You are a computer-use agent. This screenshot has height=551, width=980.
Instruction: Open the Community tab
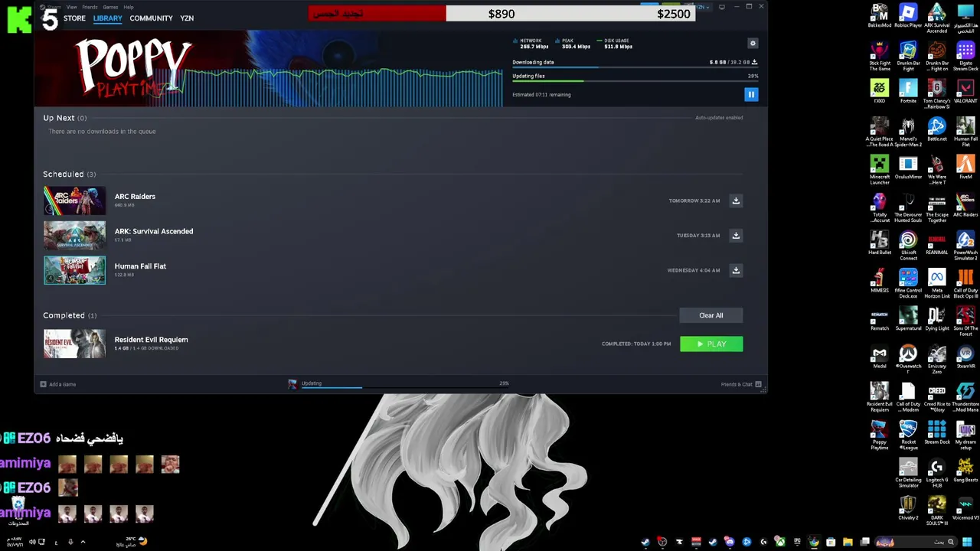[151, 18]
